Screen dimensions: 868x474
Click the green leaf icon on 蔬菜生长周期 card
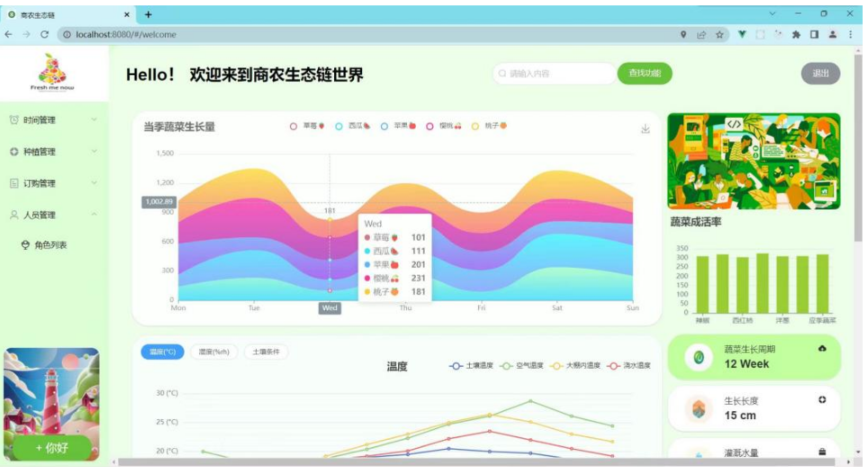(699, 358)
